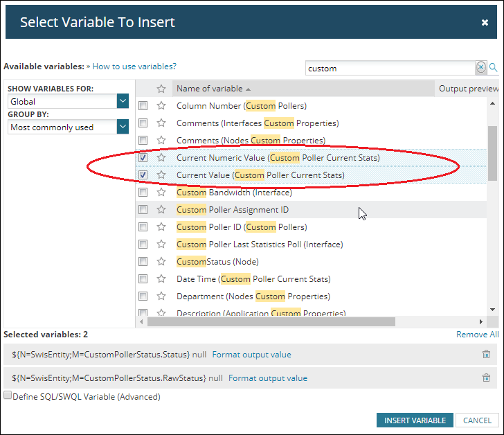Uncheck Current Numeric Value checkbox
Screen dimensions: 504x435
coord(143,157)
